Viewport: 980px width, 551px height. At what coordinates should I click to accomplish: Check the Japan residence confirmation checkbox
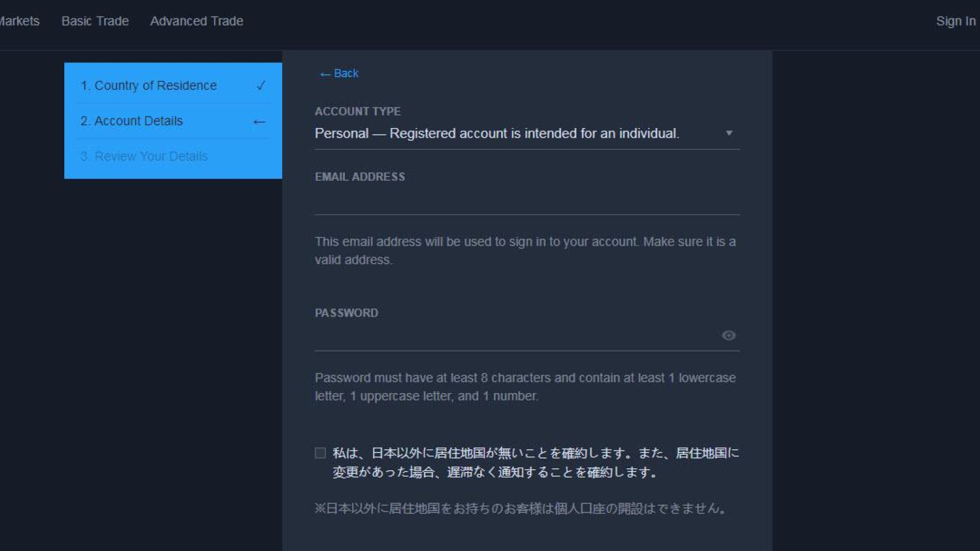pos(320,453)
